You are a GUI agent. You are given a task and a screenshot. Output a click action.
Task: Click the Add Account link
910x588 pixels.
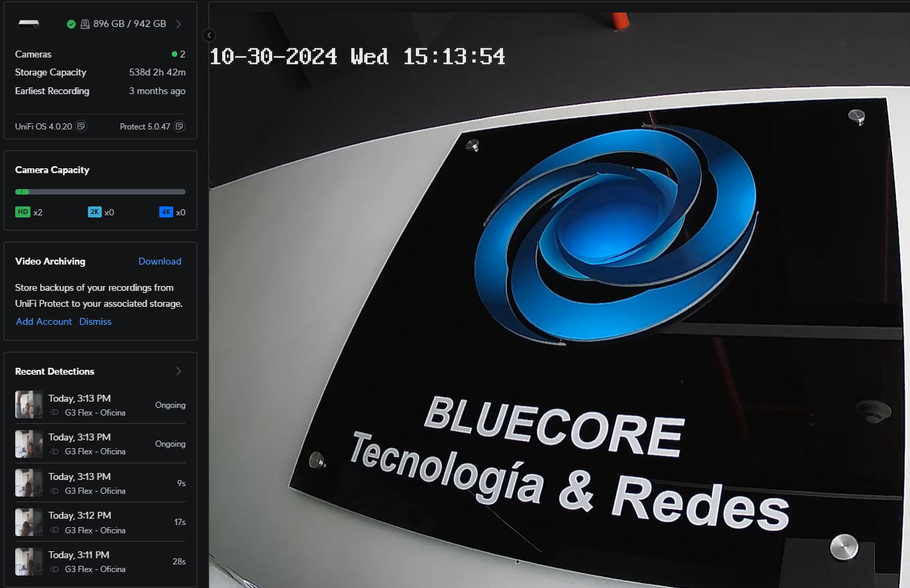[44, 321]
